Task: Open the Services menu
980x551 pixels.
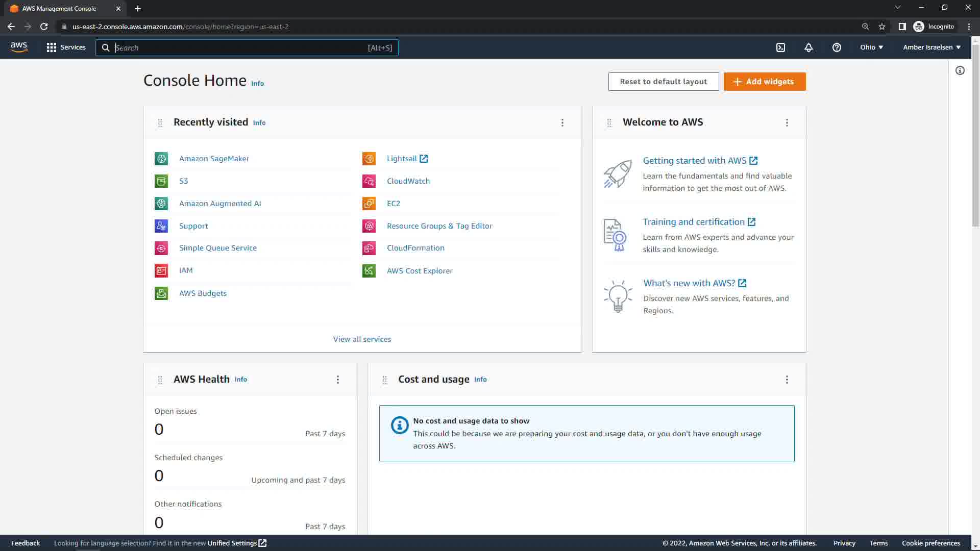Action: [x=66, y=47]
